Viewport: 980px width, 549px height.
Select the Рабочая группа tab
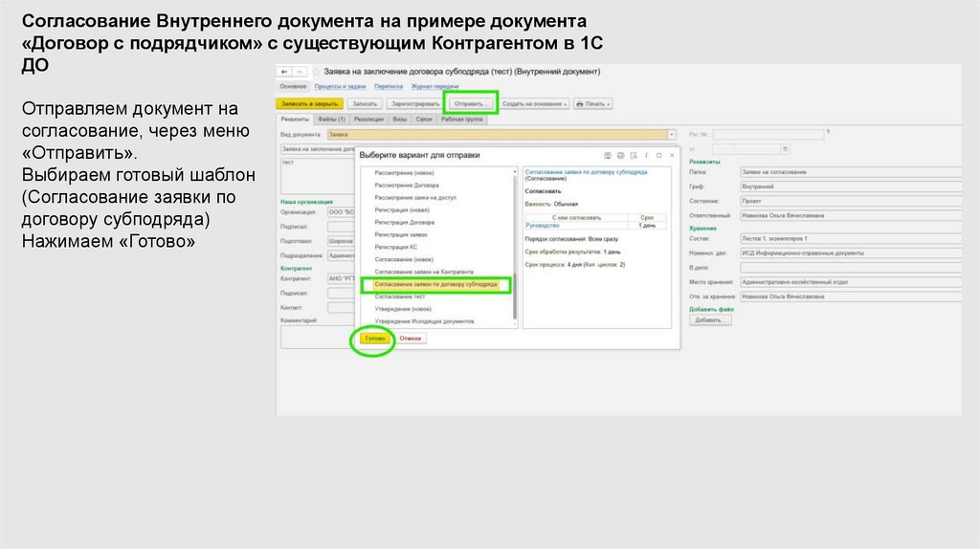[462, 120]
